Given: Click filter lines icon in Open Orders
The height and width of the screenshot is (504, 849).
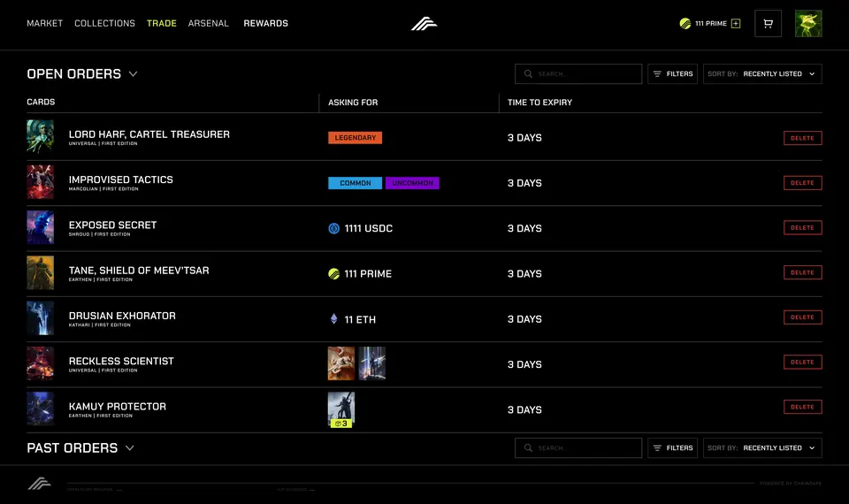Looking at the screenshot, I should pyautogui.click(x=657, y=73).
